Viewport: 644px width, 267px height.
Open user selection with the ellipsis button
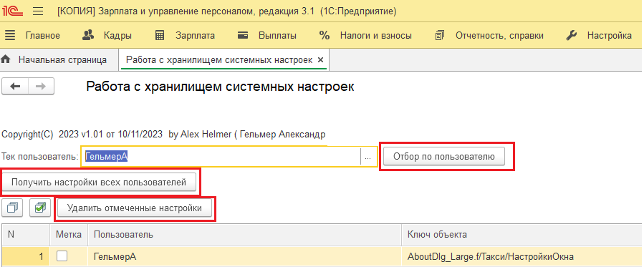368,157
